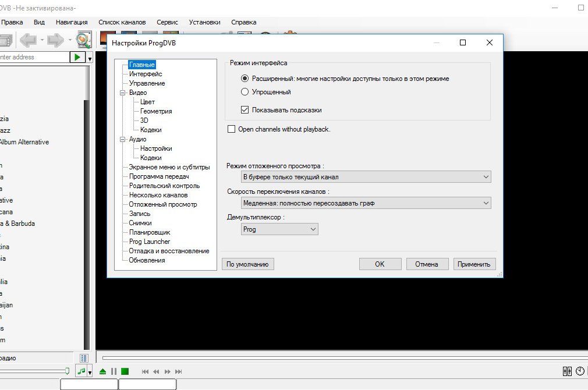The image size is (588, 390).
Task: Click the Enter address input field
Action: coord(34,57)
